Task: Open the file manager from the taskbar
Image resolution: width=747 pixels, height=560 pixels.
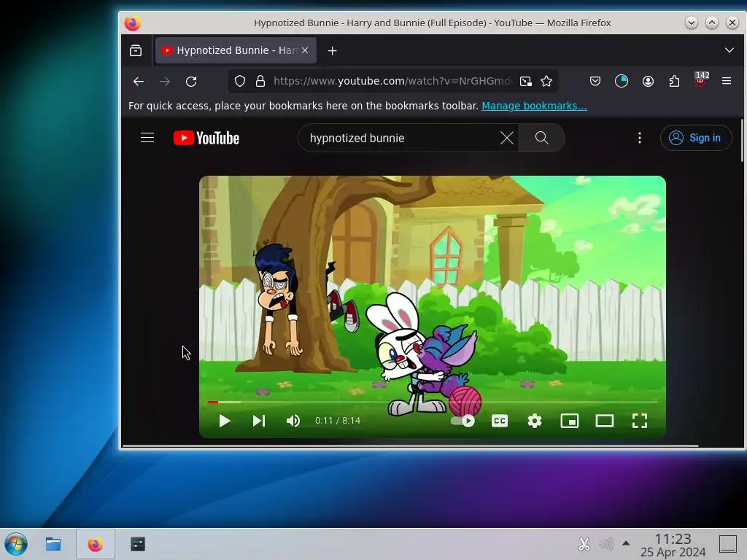Action: point(53,544)
